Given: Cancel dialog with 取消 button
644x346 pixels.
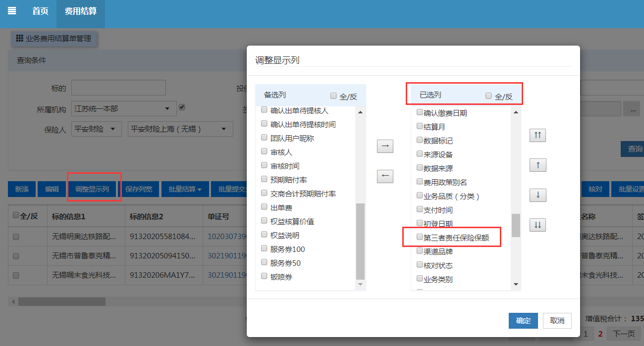Looking at the screenshot, I should 557,320.
